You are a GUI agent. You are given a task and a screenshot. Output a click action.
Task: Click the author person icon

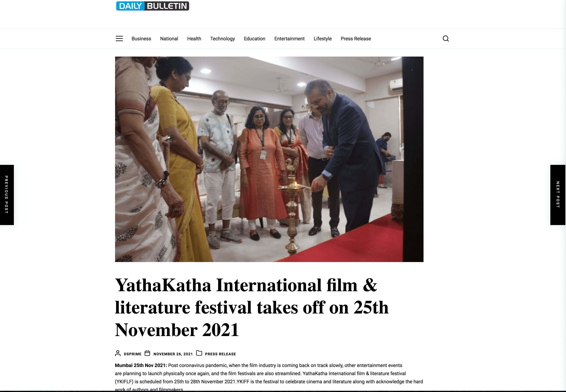tap(118, 353)
